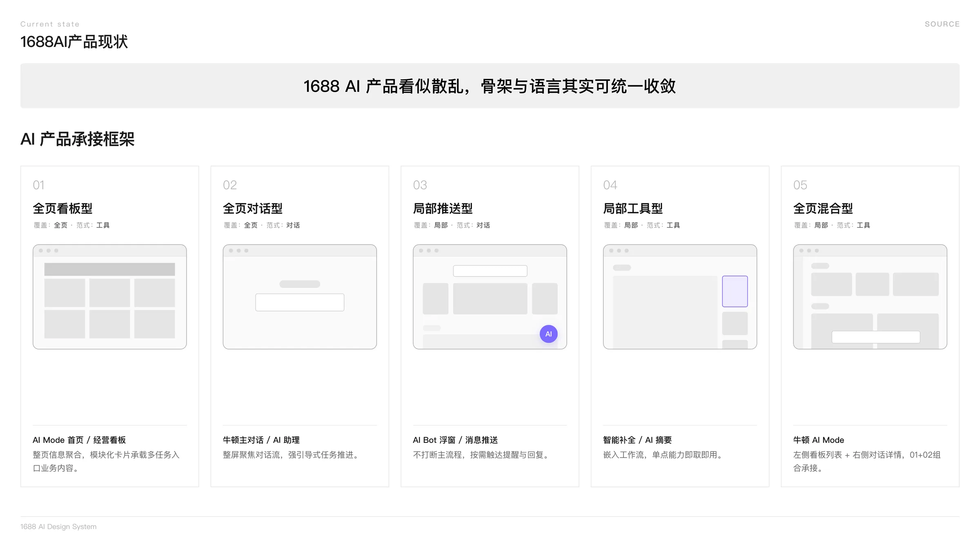This screenshot has width=980, height=551.
Task: Click the card number 04
Action: 610,185
